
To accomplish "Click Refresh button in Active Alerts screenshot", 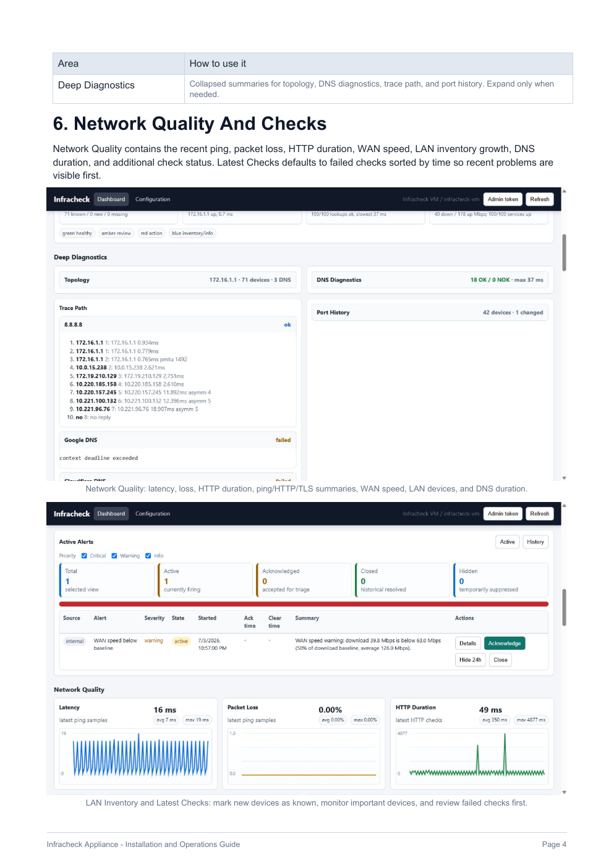I will [539, 514].
